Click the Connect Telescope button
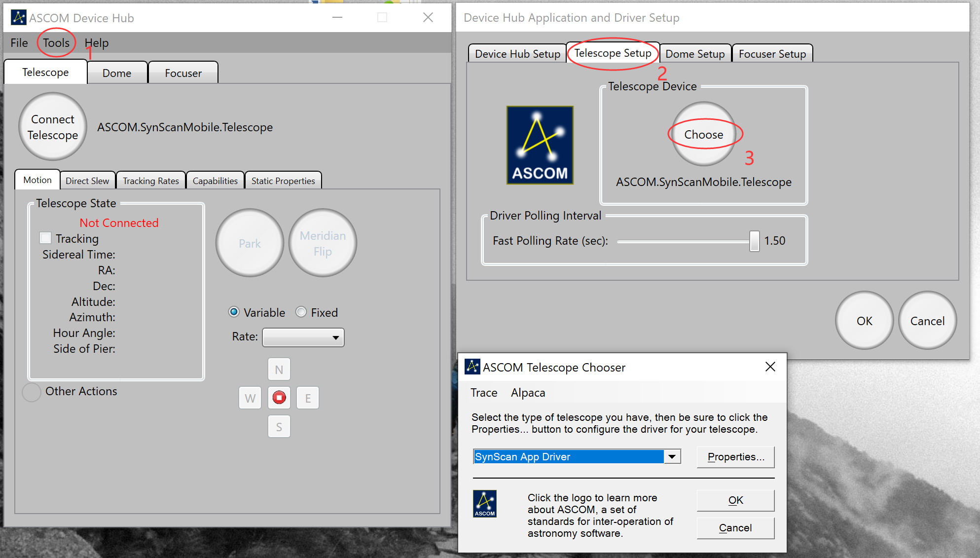 52,126
